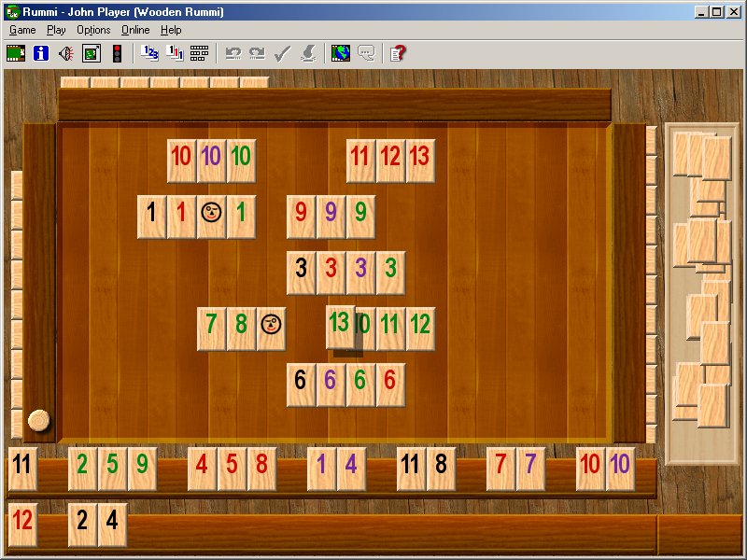Click the black 3 tile on table
Screen dimensions: 747x560
tap(301, 273)
